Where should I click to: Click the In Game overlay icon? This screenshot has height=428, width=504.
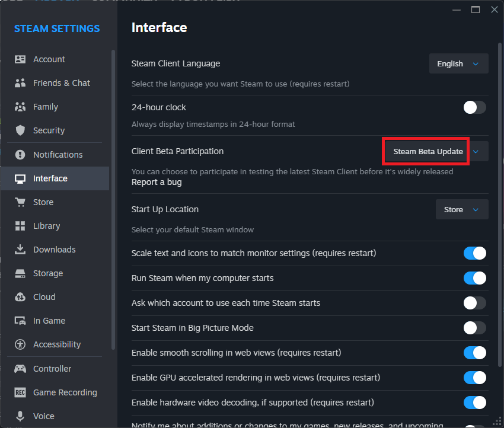pyautogui.click(x=20, y=321)
